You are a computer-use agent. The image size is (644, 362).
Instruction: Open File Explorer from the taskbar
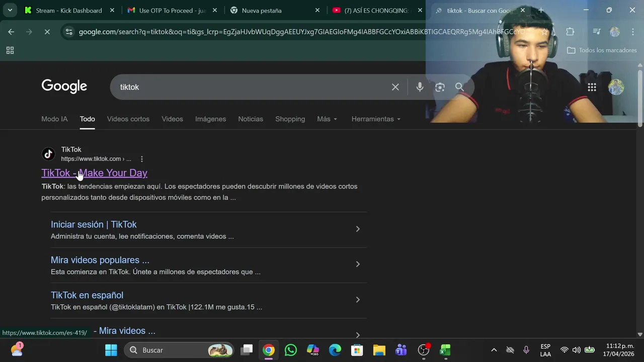coord(379,350)
